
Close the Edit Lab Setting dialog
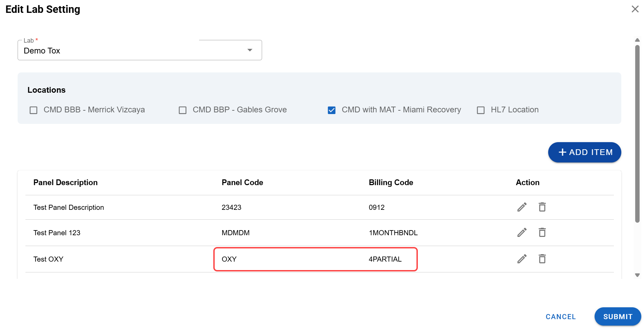(635, 9)
